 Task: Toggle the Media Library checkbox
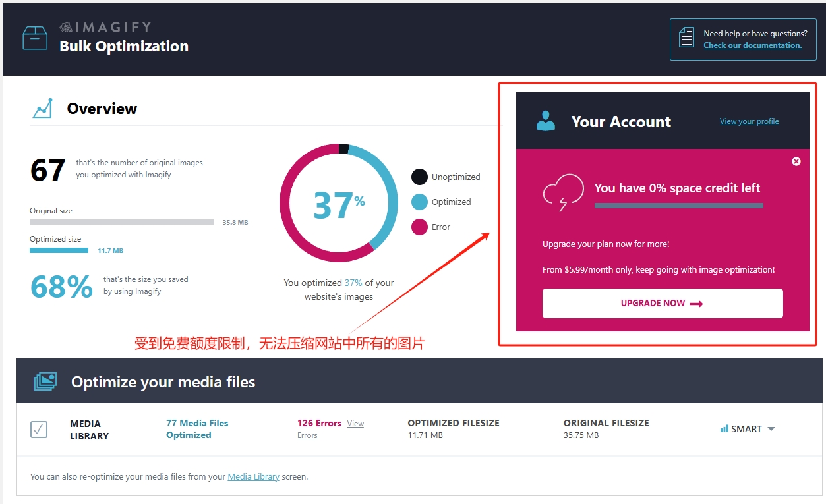click(39, 430)
